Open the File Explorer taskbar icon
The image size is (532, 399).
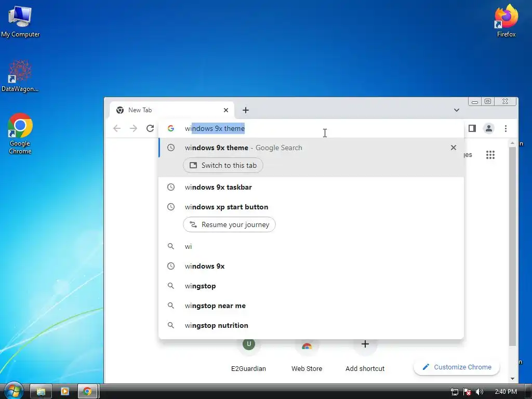(41, 392)
